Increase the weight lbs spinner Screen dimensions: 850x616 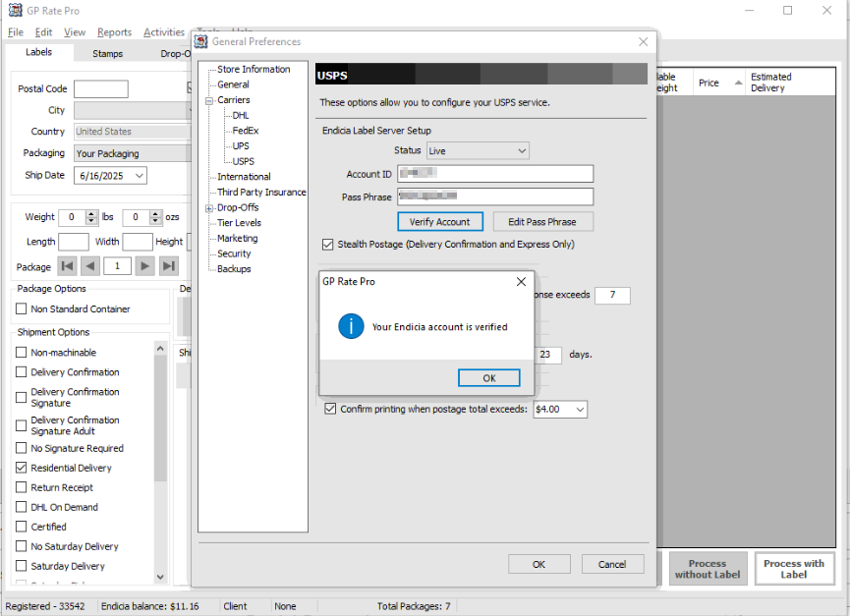tap(91, 213)
